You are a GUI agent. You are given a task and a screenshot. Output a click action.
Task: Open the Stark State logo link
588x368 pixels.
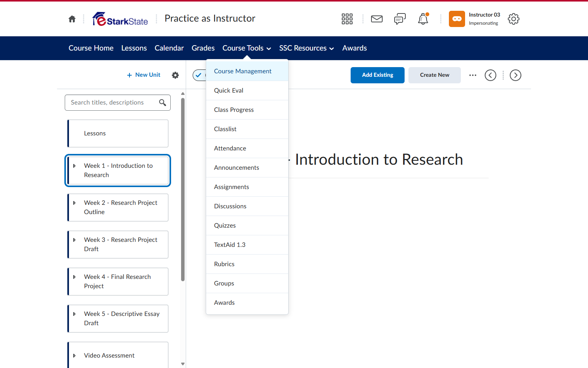120,19
